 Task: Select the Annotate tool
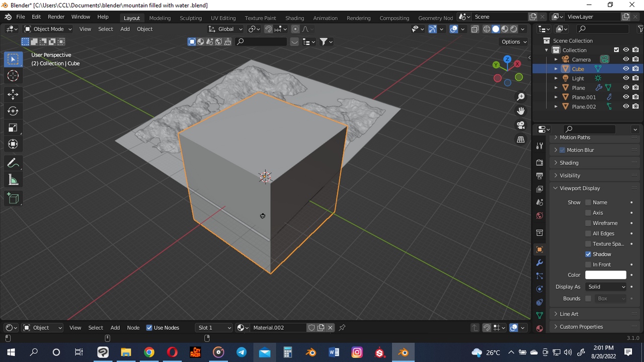[13, 163]
